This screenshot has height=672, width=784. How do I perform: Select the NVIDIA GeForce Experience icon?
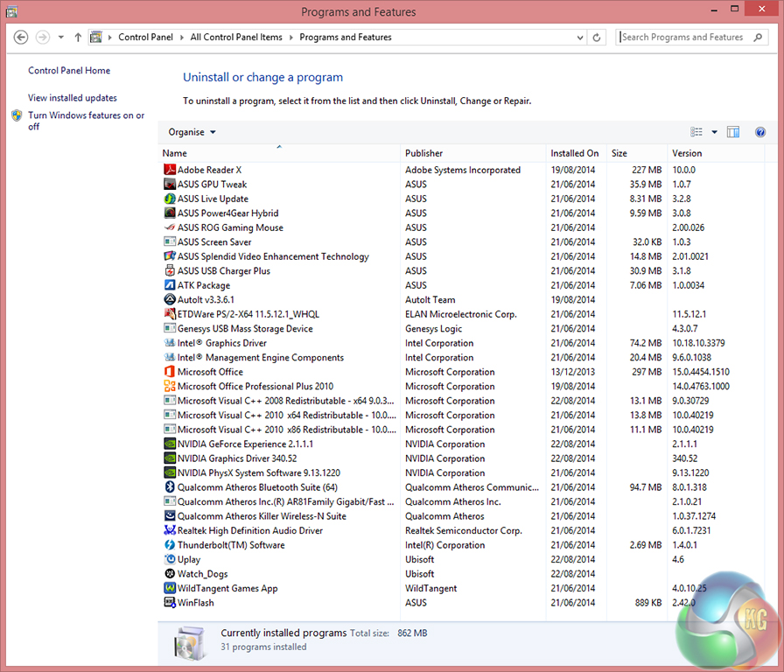(x=170, y=444)
